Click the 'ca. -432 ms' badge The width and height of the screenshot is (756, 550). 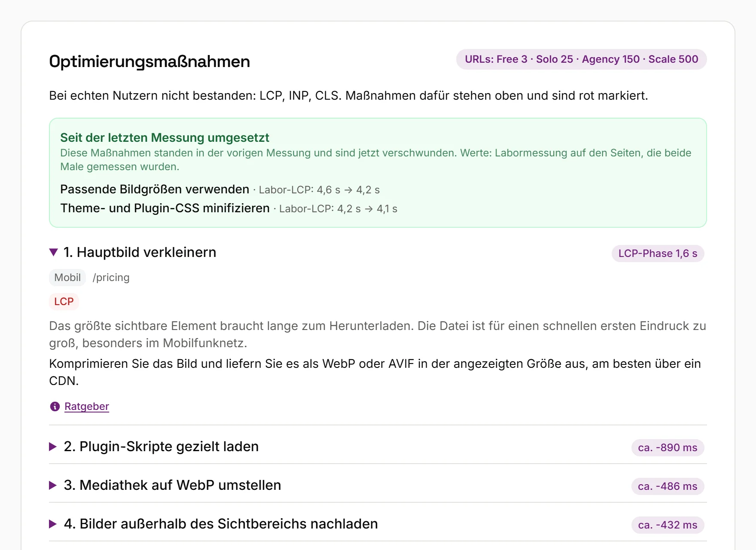(668, 525)
